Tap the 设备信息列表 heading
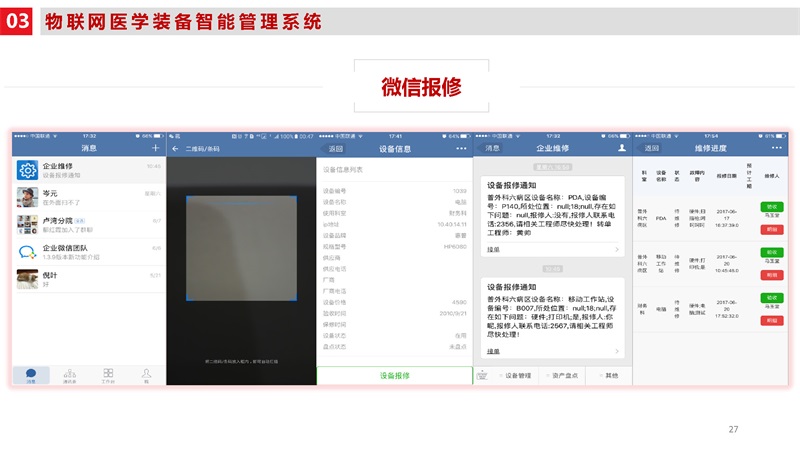This screenshot has height=450, width=800. (x=343, y=169)
